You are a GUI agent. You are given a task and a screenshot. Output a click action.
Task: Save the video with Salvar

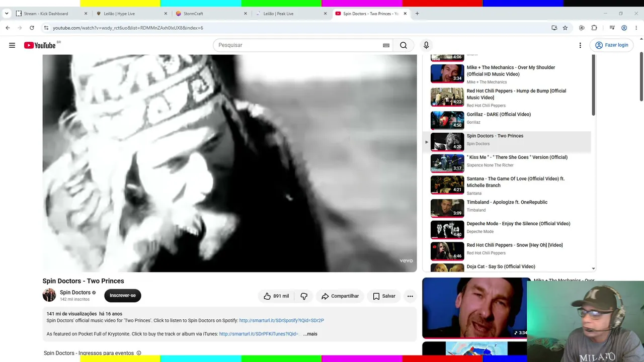[x=384, y=296]
